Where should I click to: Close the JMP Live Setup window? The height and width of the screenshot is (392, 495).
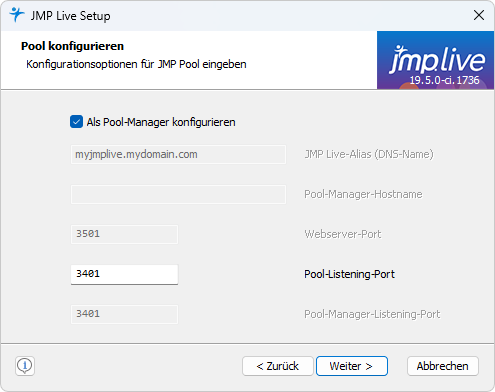[x=479, y=15]
